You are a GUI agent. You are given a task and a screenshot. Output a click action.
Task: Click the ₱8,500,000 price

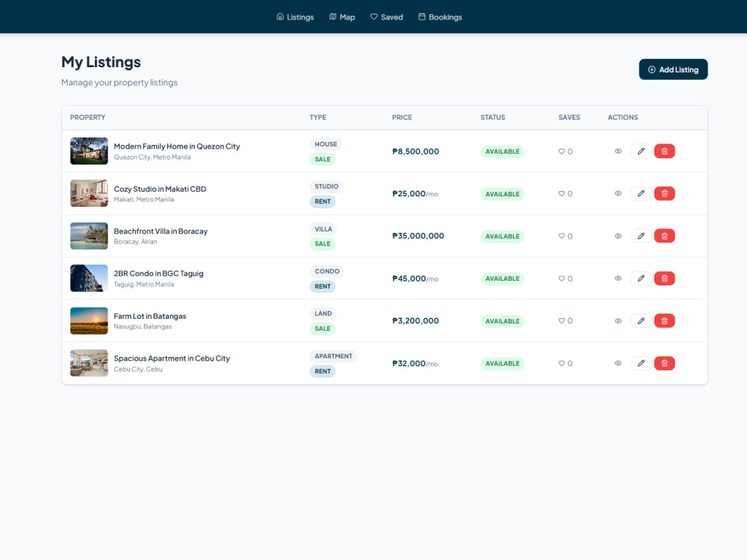point(415,152)
